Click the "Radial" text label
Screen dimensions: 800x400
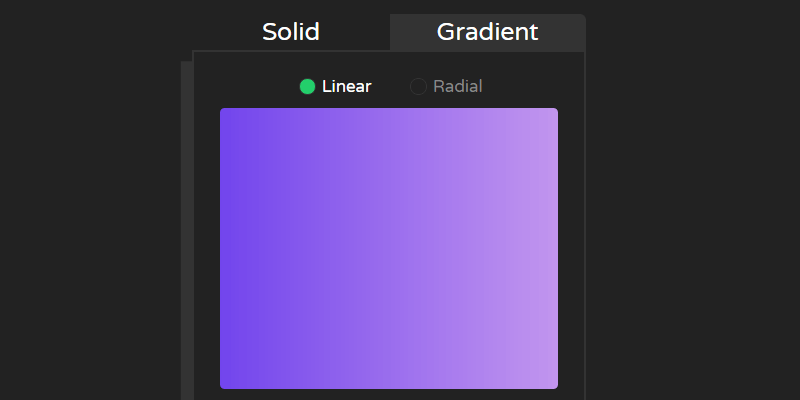point(457,87)
